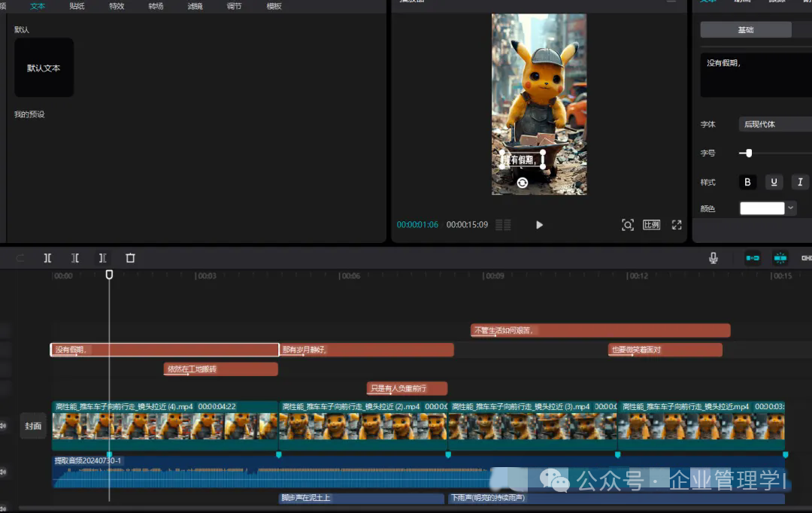Click the subtitle text box in preview
The image size is (812, 513).
coord(522,159)
